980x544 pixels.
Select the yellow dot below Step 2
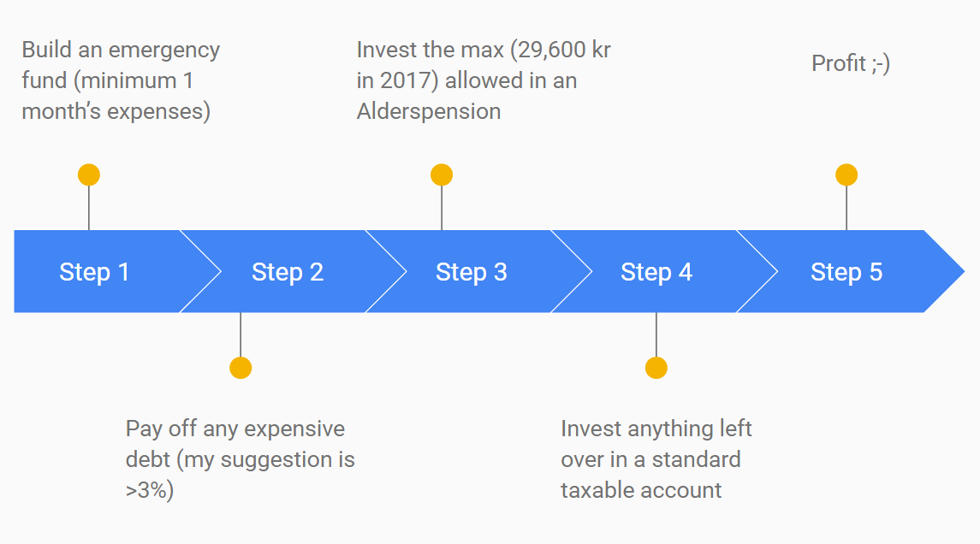pyautogui.click(x=241, y=368)
